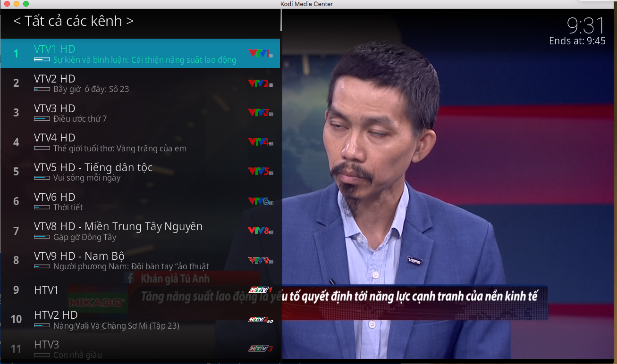Open the 'Tất cả các kênh' group title
This screenshot has height=364, width=617.
[73, 21]
